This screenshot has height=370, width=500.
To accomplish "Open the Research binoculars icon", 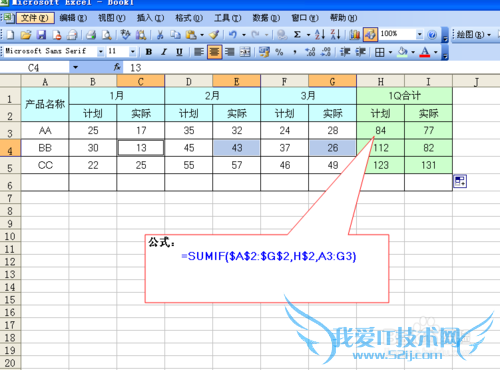I will click(x=141, y=35).
